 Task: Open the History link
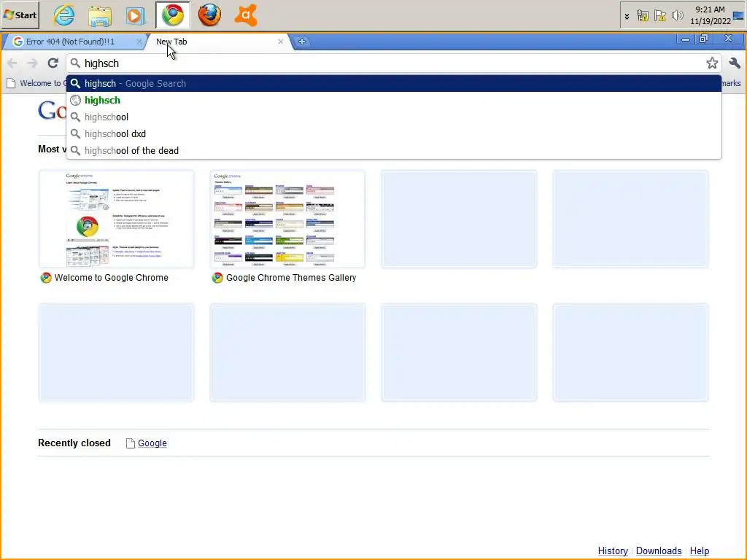[x=613, y=551]
